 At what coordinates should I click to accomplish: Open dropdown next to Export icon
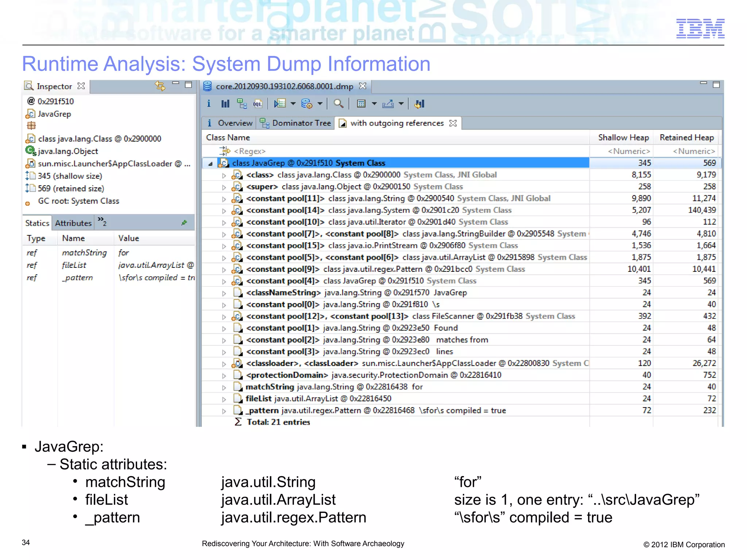tap(401, 104)
